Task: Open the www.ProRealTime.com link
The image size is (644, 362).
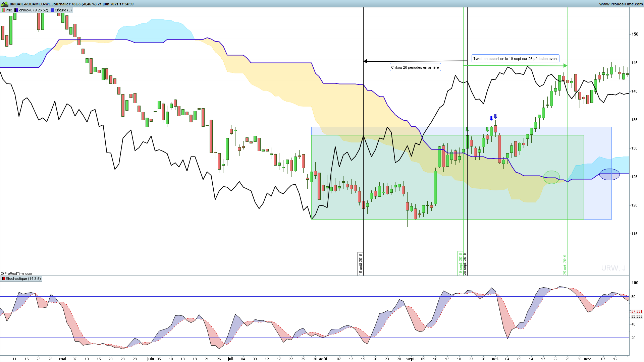Action: point(621,4)
